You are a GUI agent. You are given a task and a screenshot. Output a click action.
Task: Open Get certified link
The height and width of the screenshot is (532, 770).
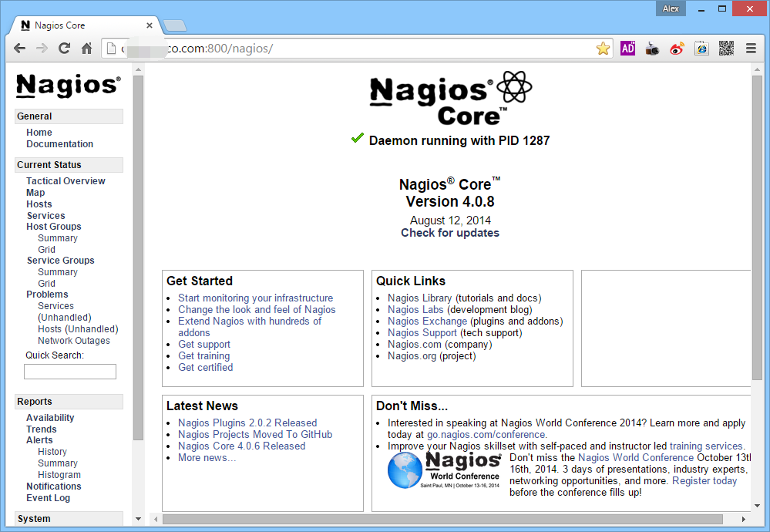[x=205, y=367]
